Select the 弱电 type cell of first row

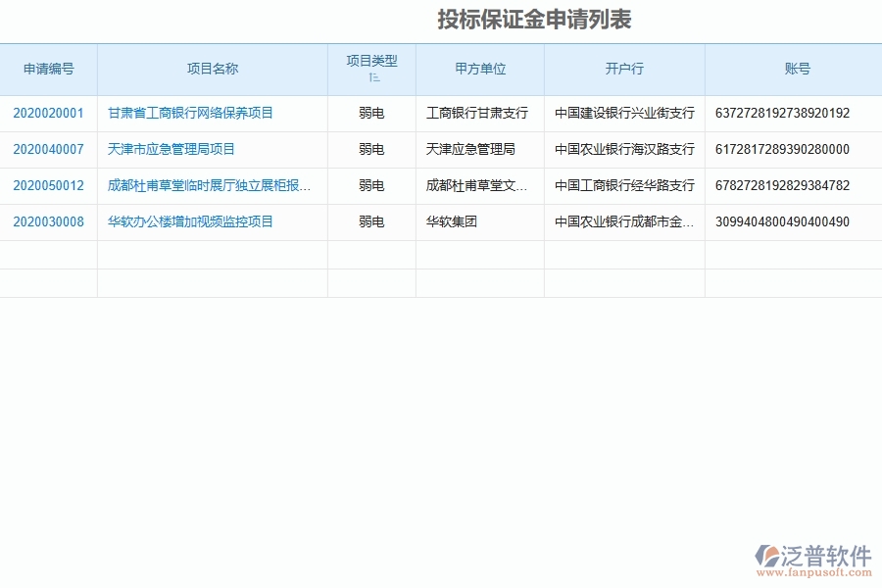(x=369, y=113)
